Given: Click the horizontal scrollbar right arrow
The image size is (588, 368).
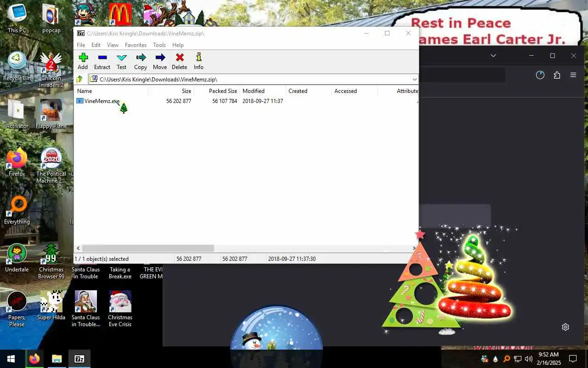Looking at the screenshot, I should 414,248.
